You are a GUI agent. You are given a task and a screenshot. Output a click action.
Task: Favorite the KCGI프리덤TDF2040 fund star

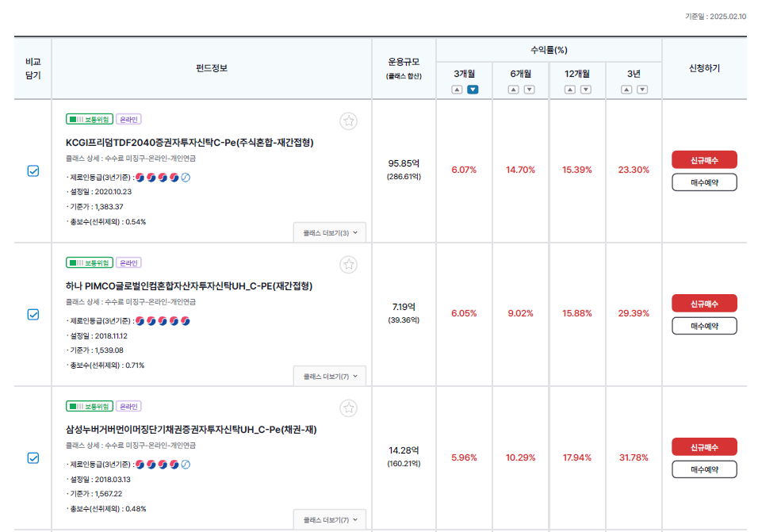point(349,121)
